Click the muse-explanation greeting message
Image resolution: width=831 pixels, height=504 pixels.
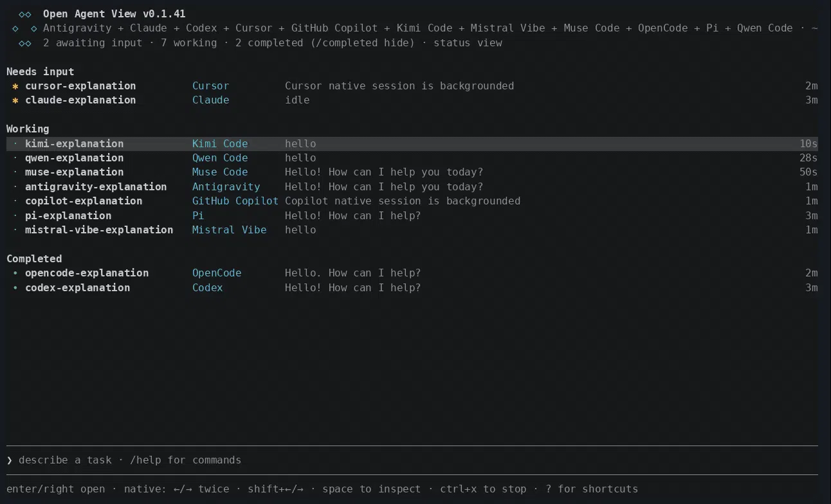pyautogui.click(x=384, y=172)
